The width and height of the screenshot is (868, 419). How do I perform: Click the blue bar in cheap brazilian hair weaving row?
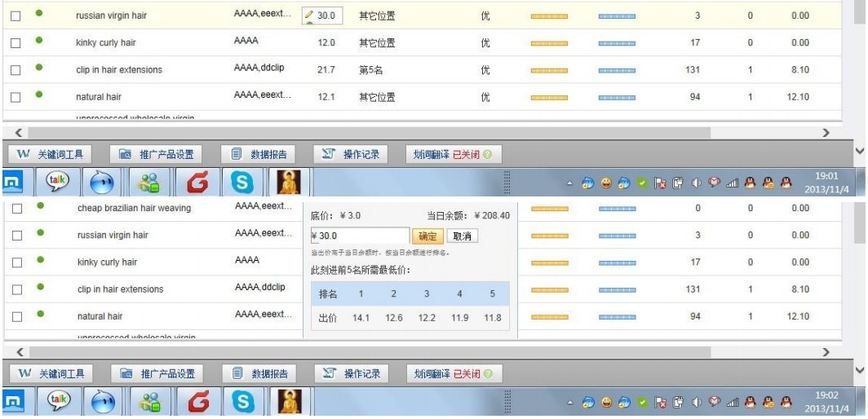point(618,209)
